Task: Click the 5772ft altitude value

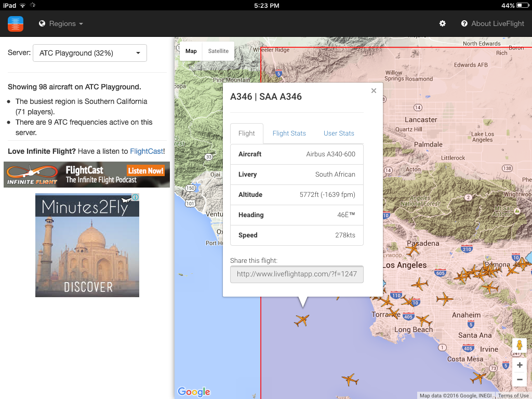Action: [x=327, y=195]
